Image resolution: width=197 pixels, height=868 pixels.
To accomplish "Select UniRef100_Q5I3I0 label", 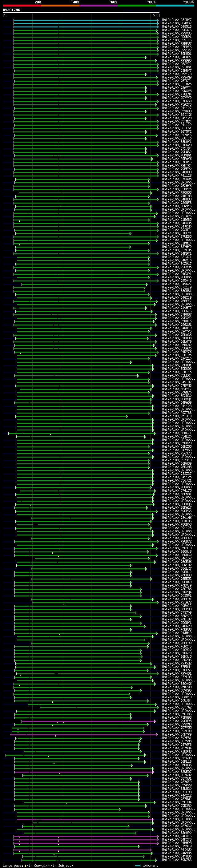I will 177,416.
